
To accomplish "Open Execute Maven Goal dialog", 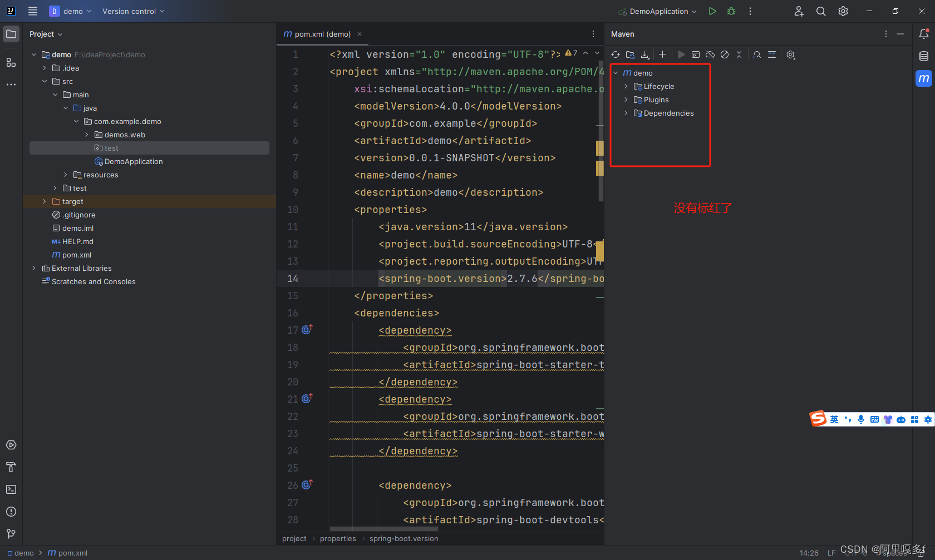I will point(696,54).
